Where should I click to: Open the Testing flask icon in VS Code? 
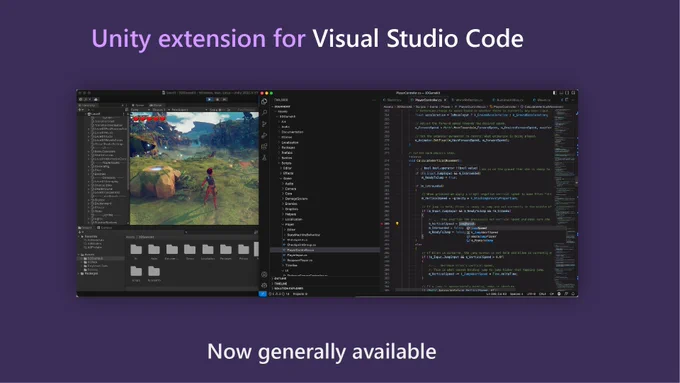(x=264, y=157)
